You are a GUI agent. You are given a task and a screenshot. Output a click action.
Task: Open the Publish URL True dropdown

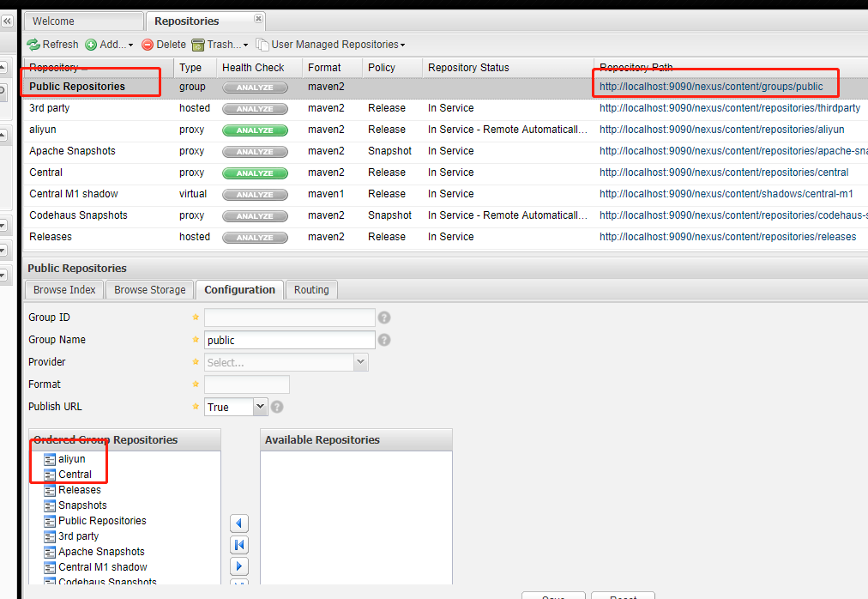click(x=236, y=408)
